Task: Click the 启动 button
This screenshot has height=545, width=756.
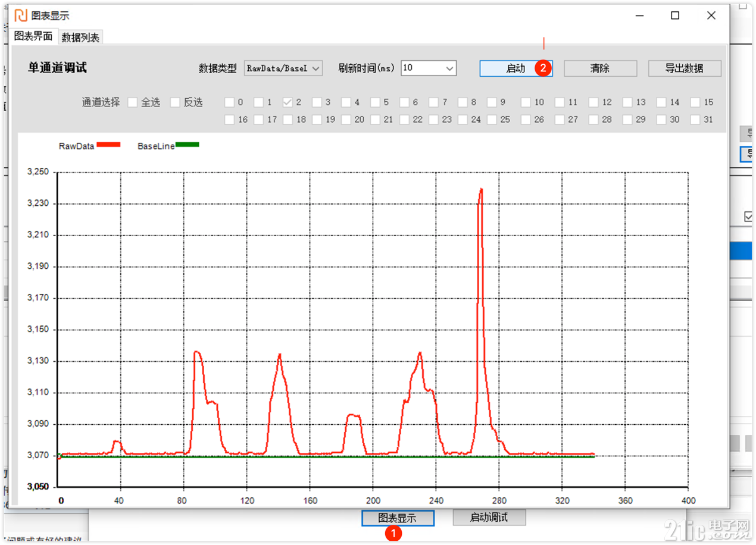Action: [x=516, y=68]
